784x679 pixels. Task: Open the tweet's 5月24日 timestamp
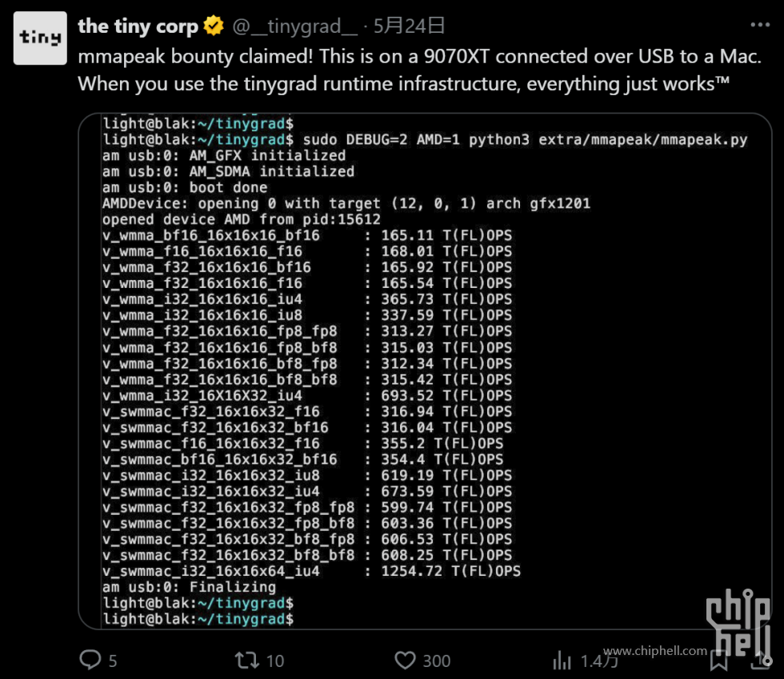pyautogui.click(x=409, y=26)
